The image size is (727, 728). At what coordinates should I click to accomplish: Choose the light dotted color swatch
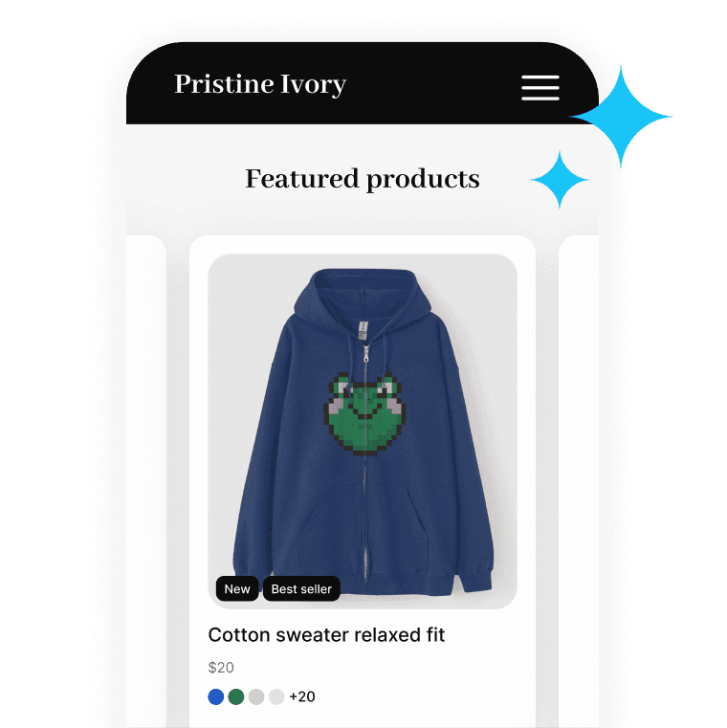pyautogui.click(x=276, y=696)
